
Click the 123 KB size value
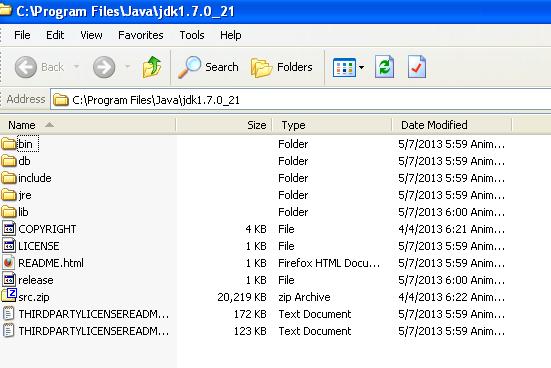click(250, 331)
